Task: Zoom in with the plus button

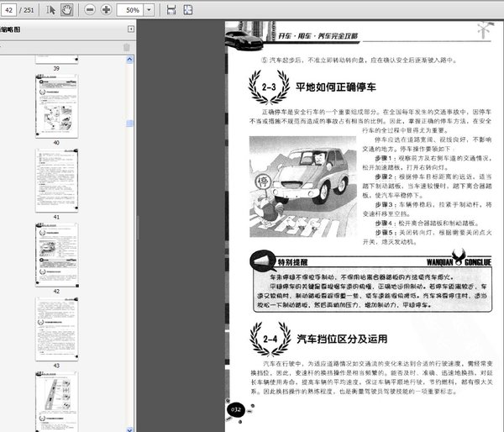Action: click(106, 10)
